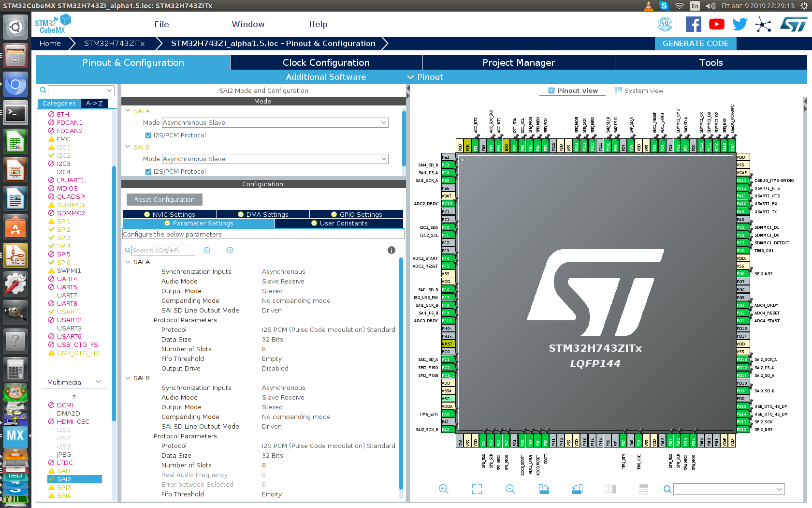
Task: Collapse the SAI B parameter group
Action: point(128,378)
